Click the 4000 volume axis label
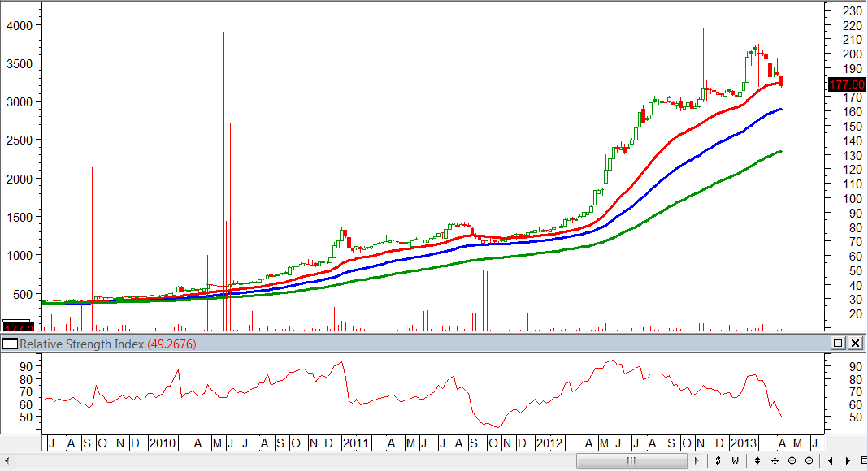 [20, 25]
